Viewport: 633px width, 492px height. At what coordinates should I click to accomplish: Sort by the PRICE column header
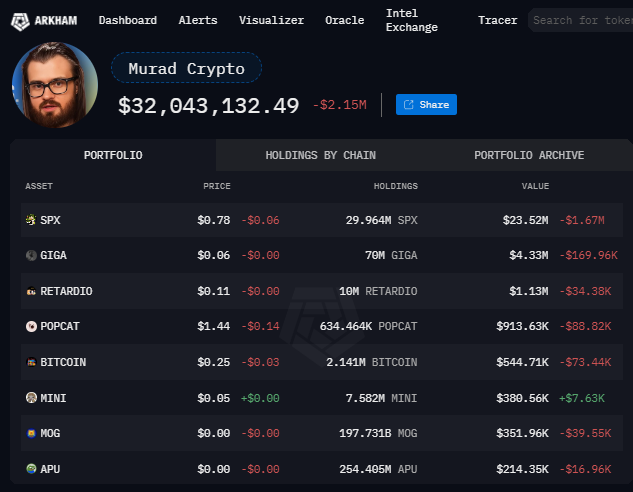[217, 186]
